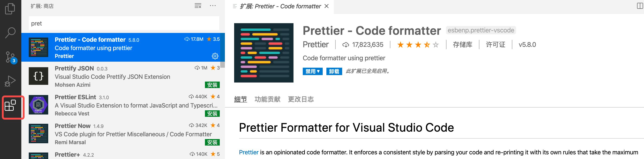Open the 存储库 repository link
Viewport: 644px width, 159px height.
(462, 45)
